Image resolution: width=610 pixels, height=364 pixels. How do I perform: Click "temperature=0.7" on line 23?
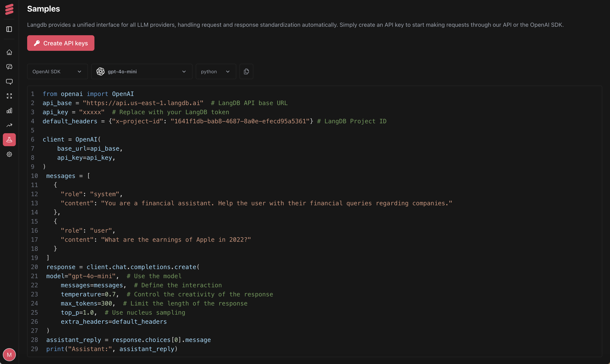88,294
